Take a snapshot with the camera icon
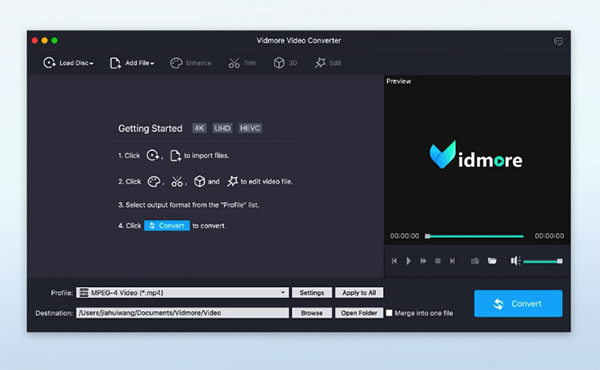The height and width of the screenshot is (370, 600). pos(475,261)
